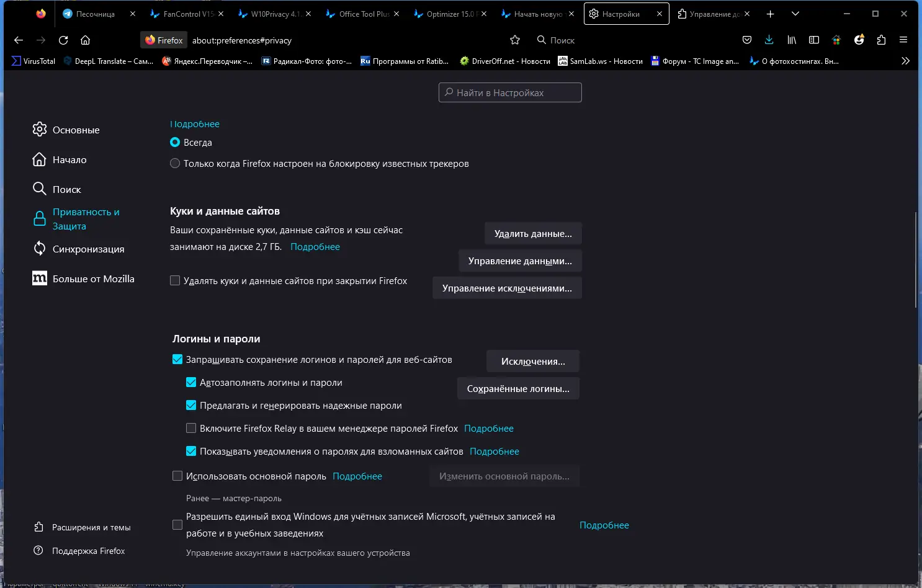
Task: Open Подробнее link next to 2,7 ГБ
Action: tap(315, 247)
